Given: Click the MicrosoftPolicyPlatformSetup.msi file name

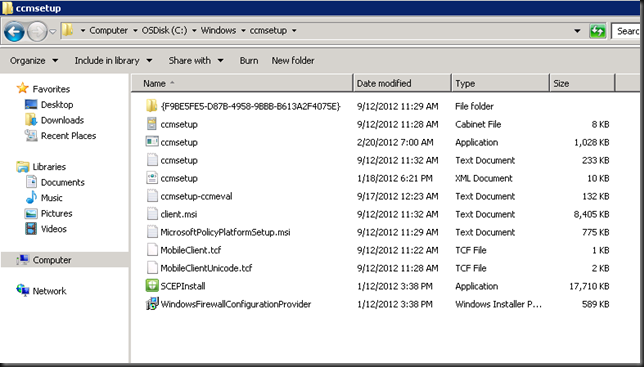Looking at the screenshot, I should [x=225, y=232].
